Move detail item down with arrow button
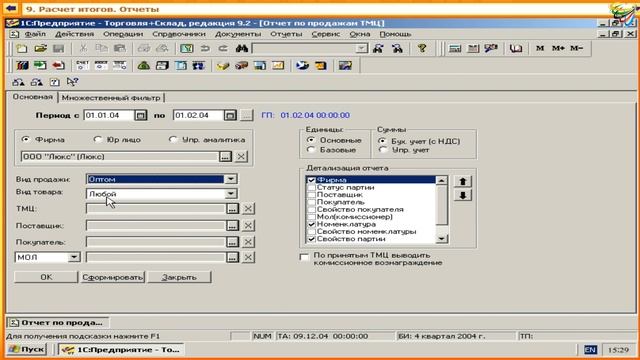Screen dimensions: 640x360 point(462,195)
